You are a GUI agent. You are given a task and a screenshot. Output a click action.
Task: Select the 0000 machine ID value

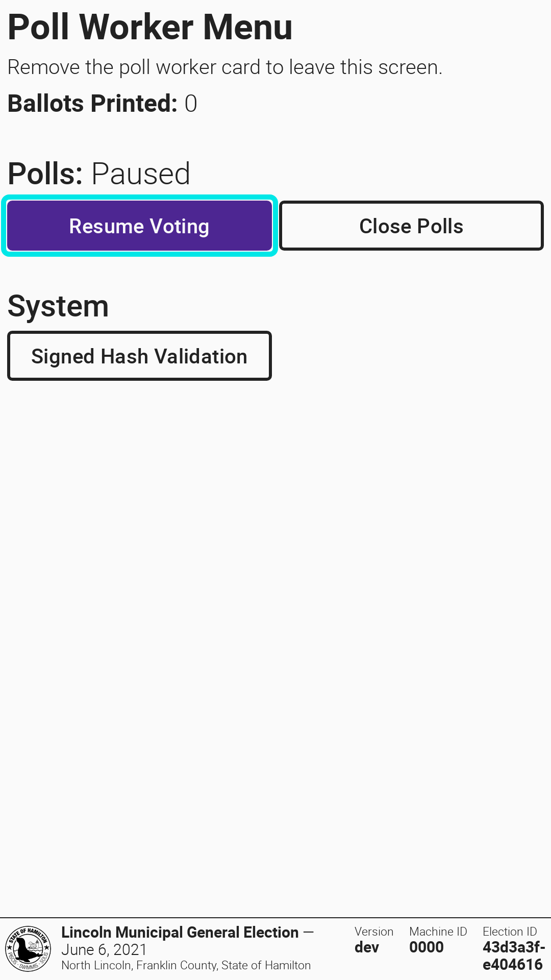point(427,947)
